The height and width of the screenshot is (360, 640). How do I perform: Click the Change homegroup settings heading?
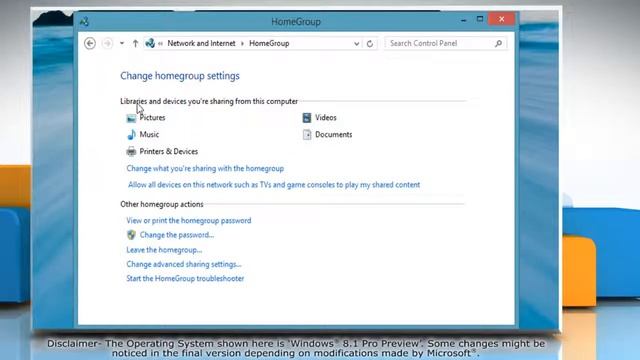pos(180,76)
